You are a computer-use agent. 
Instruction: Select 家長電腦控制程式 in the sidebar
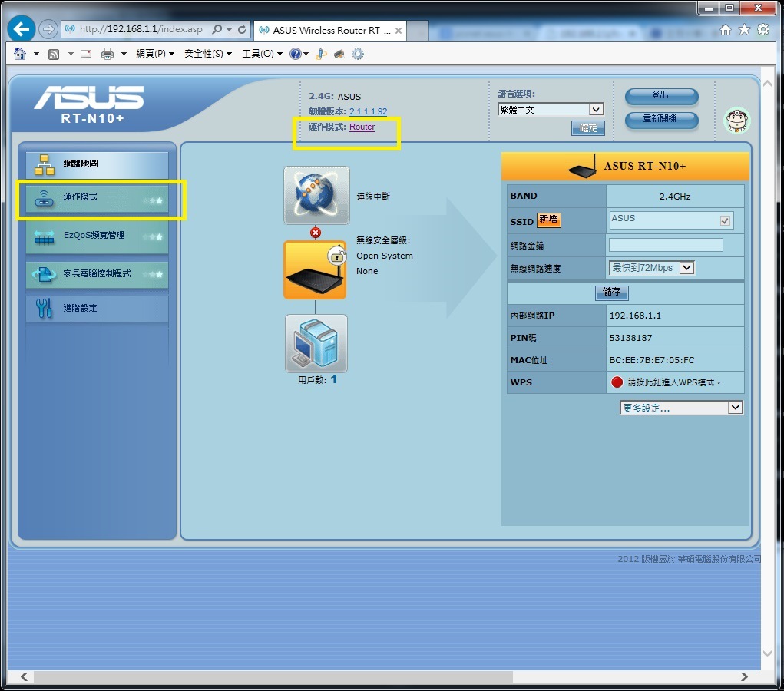click(97, 274)
